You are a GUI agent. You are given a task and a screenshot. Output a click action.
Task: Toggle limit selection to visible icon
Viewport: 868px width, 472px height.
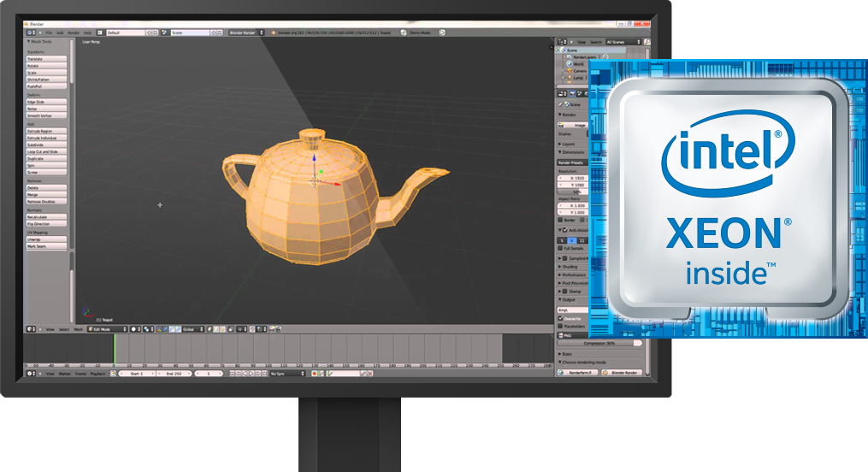coord(230,329)
